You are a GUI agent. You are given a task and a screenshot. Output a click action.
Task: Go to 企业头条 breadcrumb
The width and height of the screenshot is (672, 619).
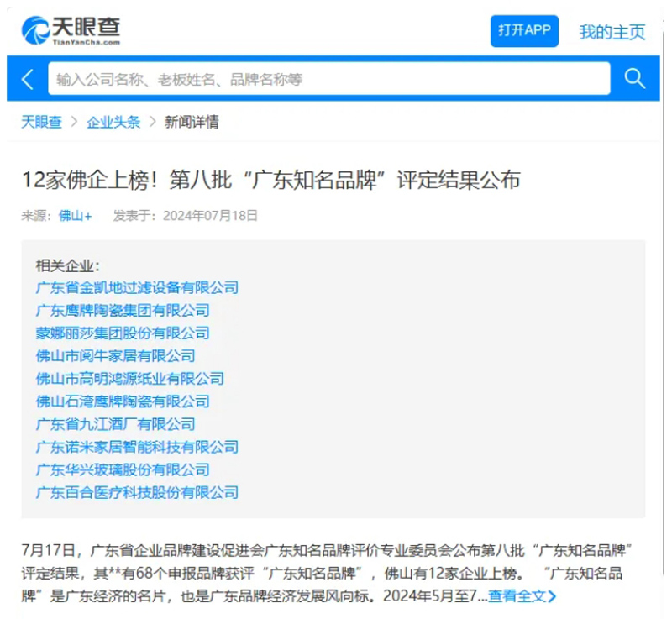(113, 122)
